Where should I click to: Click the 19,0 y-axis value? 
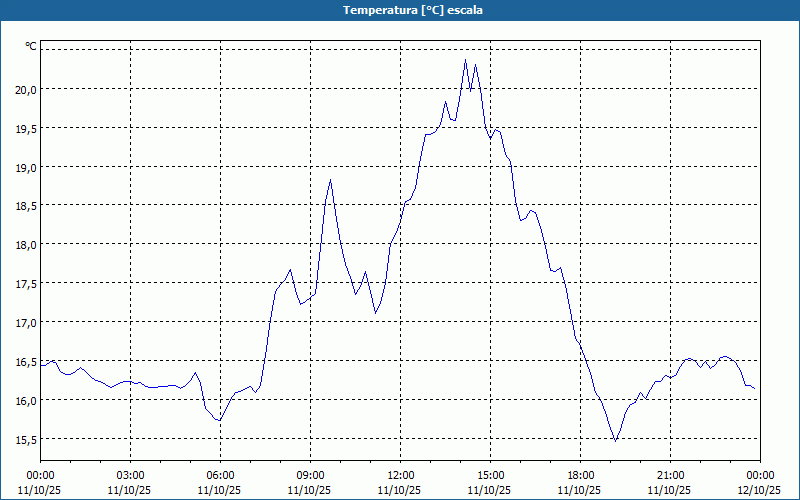24,167
